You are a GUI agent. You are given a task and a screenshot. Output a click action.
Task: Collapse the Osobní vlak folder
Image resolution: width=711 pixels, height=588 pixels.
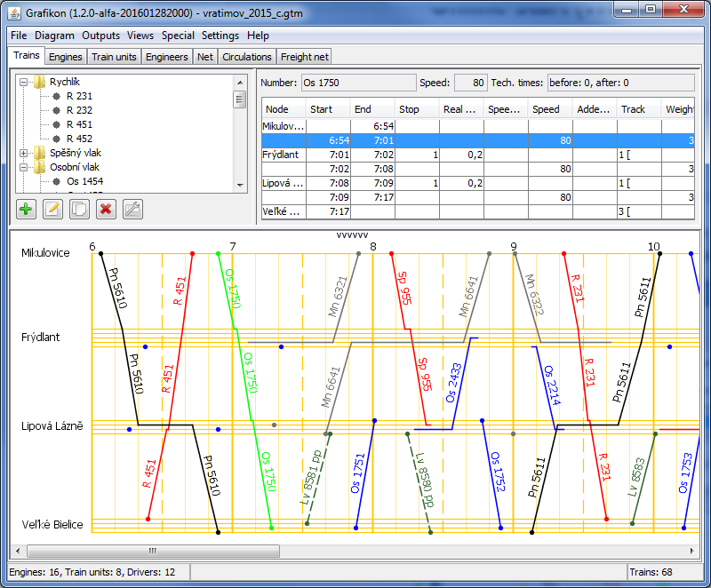23,167
